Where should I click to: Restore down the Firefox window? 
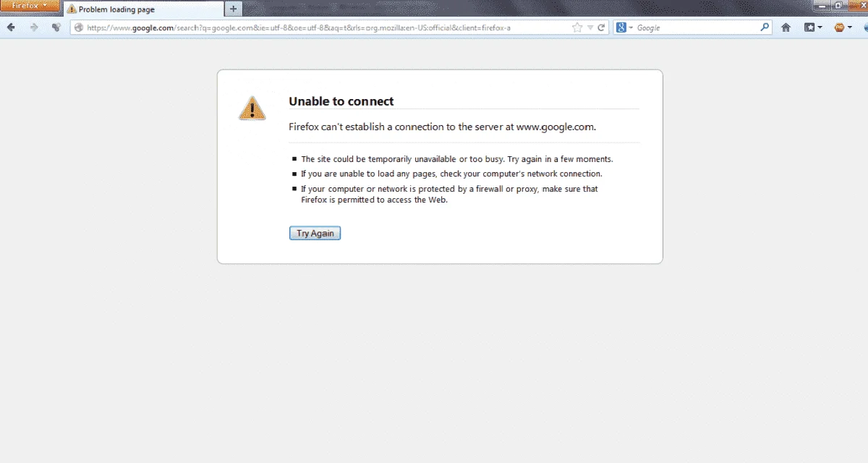point(838,5)
